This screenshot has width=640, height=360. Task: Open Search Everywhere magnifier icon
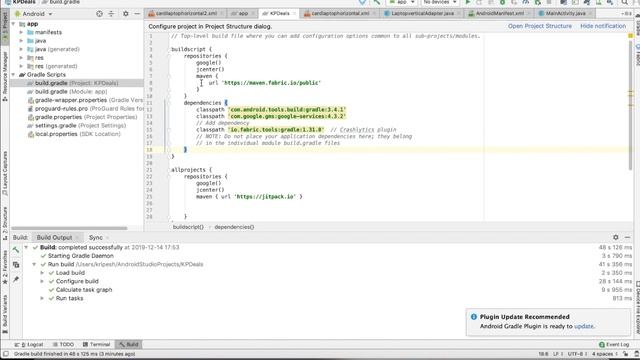tap(624, 2)
